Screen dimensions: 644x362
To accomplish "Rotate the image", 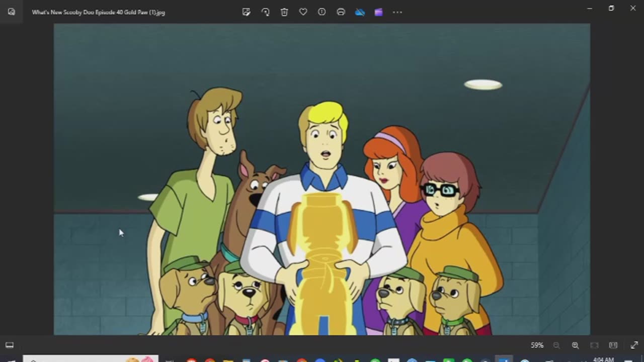I will click(265, 12).
